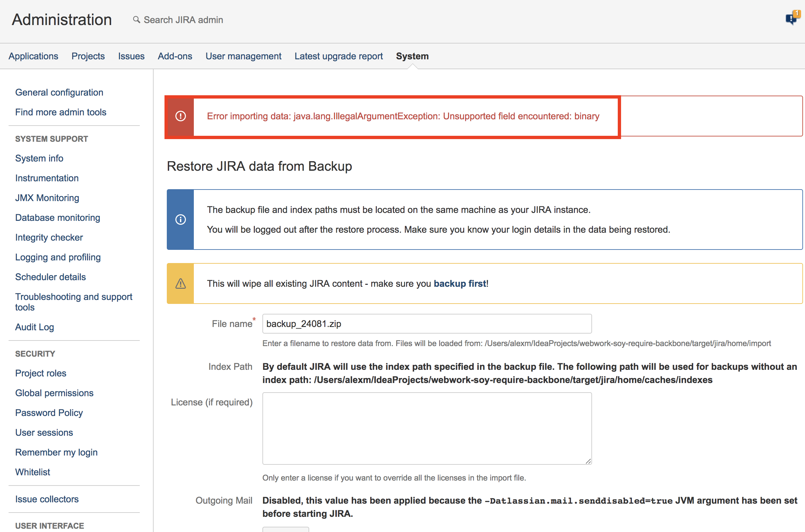Follow the backup first link

(459, 284)
